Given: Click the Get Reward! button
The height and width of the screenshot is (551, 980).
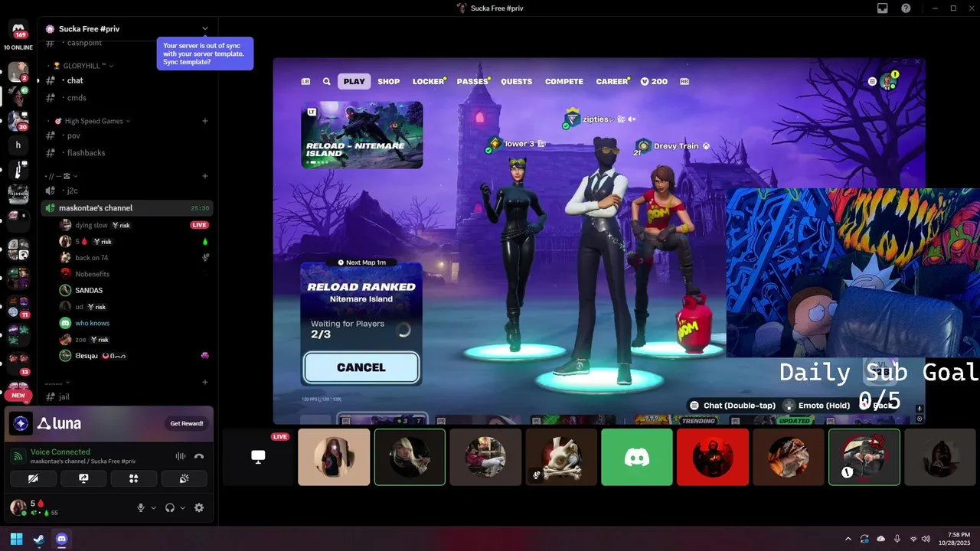Looking at the screenshot, I should click(x=187, y=423).
